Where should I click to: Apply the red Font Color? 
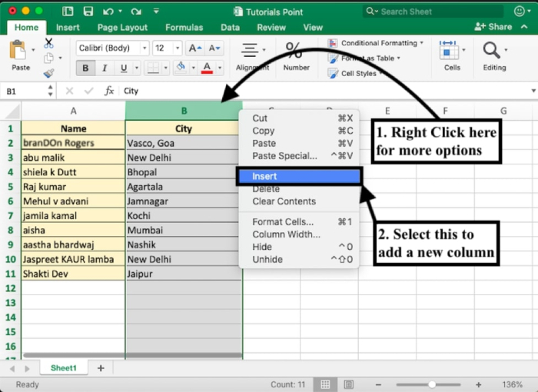click(x=207, y=68)
